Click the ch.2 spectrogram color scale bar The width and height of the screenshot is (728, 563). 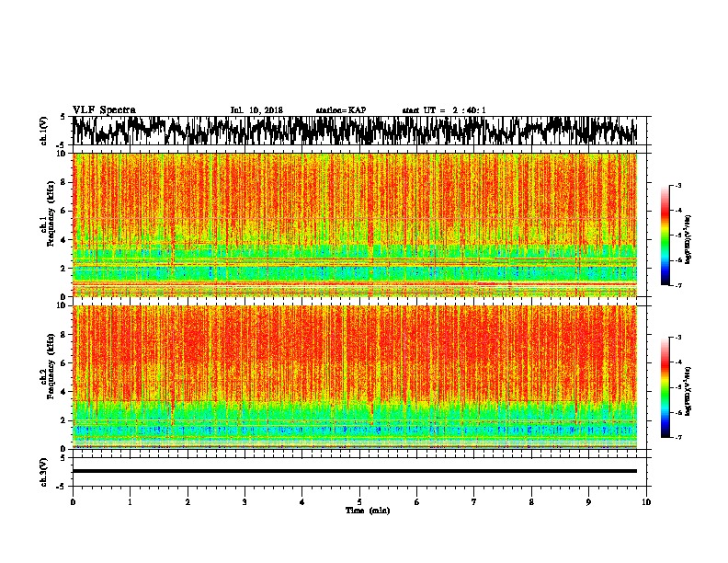pyautogui.click(x=665, y=387)
